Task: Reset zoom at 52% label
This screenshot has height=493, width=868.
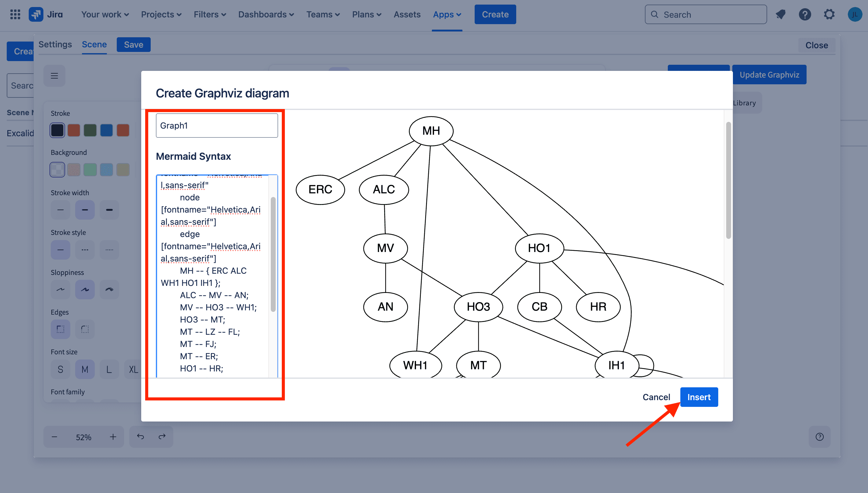Action: coord(84,437)
